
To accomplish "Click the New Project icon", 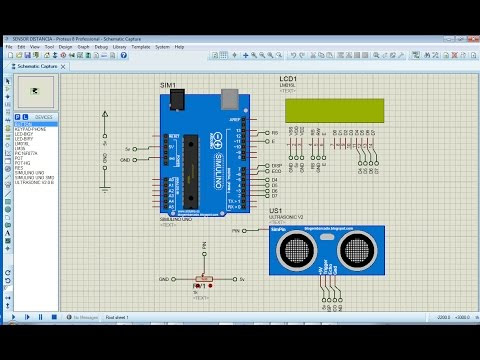I will point(11,55).
